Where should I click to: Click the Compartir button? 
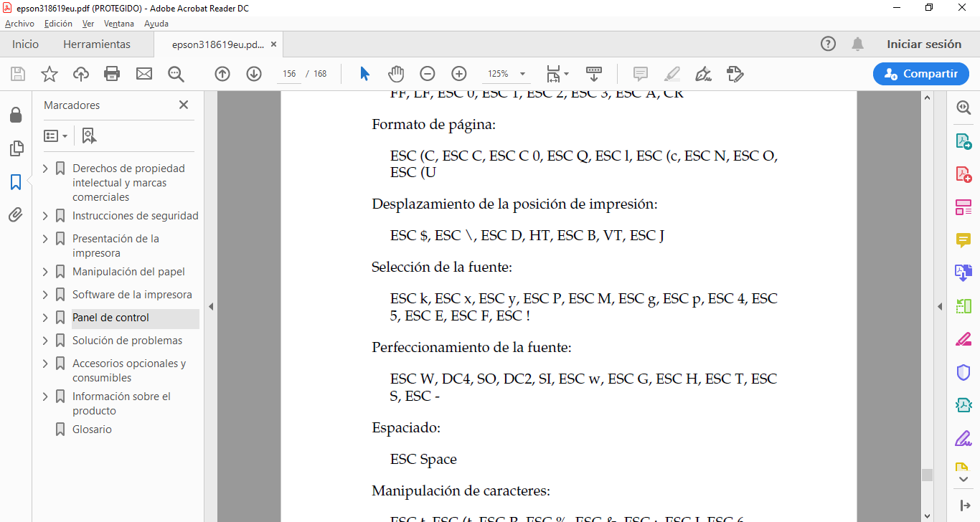pyautogui.click(x=920, y=74)
